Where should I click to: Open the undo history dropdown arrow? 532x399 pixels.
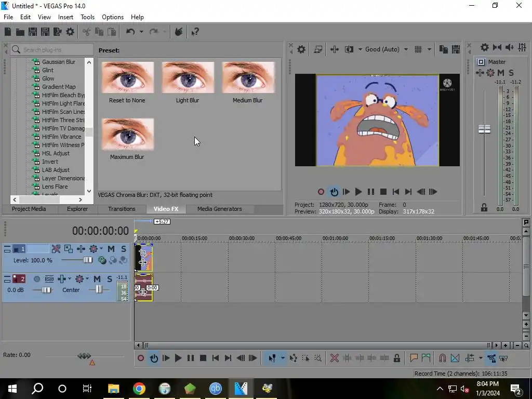pos(141,32)
